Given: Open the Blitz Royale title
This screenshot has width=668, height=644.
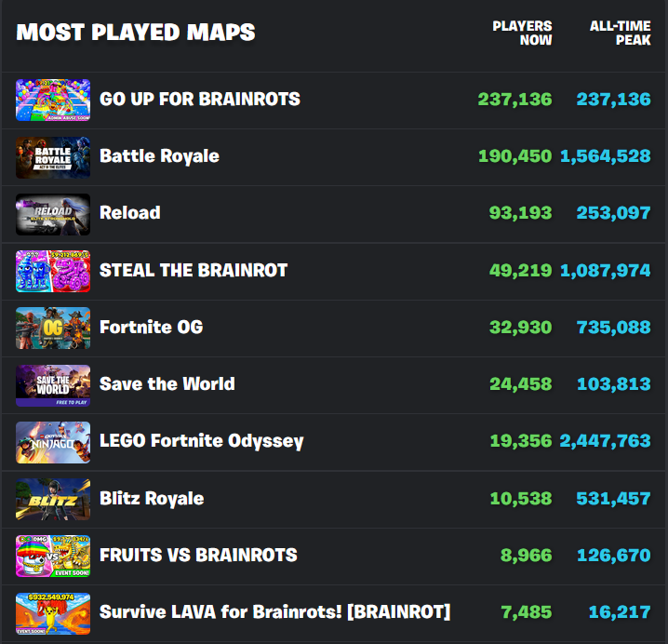Looking at the screenshot, I should [x=152, y=499].
